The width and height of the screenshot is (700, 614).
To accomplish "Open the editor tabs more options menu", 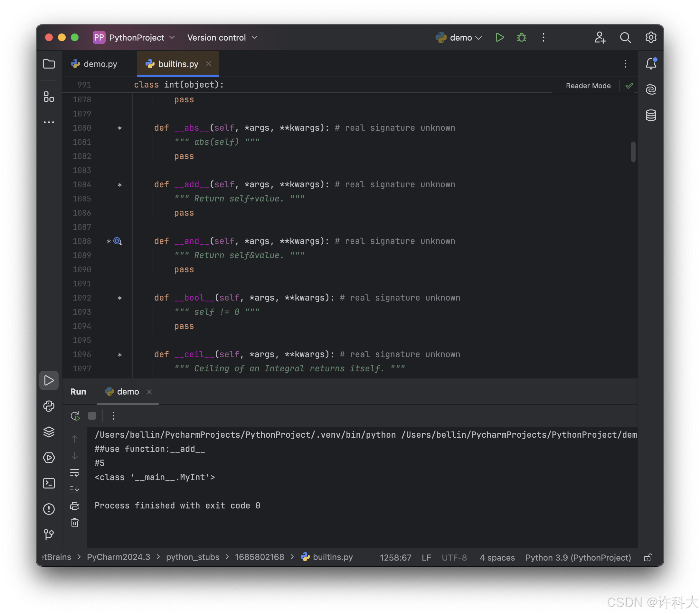I will tap(625, 64).
